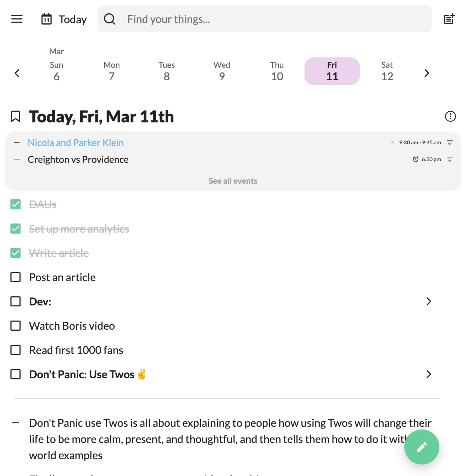The width and height of the screenshot is (466, 476).
Task: Uncheck the completed DAUs task
Action: pyautogui.click(x=16, y=205)
